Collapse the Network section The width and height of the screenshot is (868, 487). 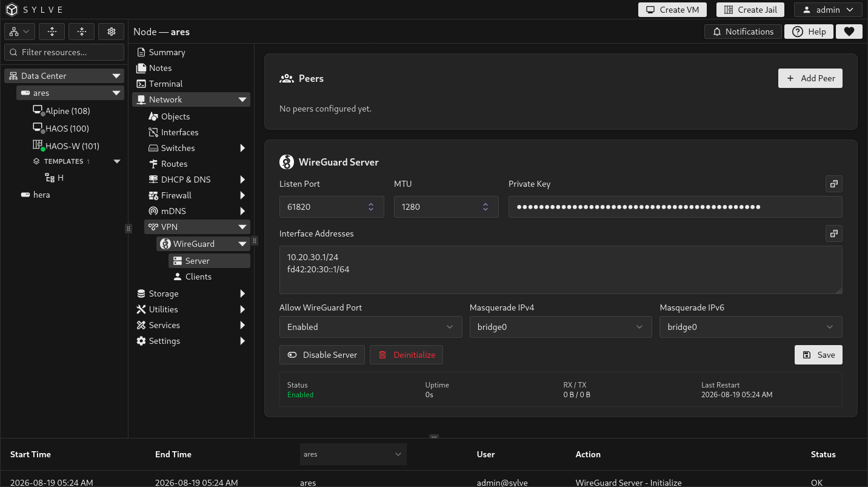pyautogui.click(x=242, y=99)
